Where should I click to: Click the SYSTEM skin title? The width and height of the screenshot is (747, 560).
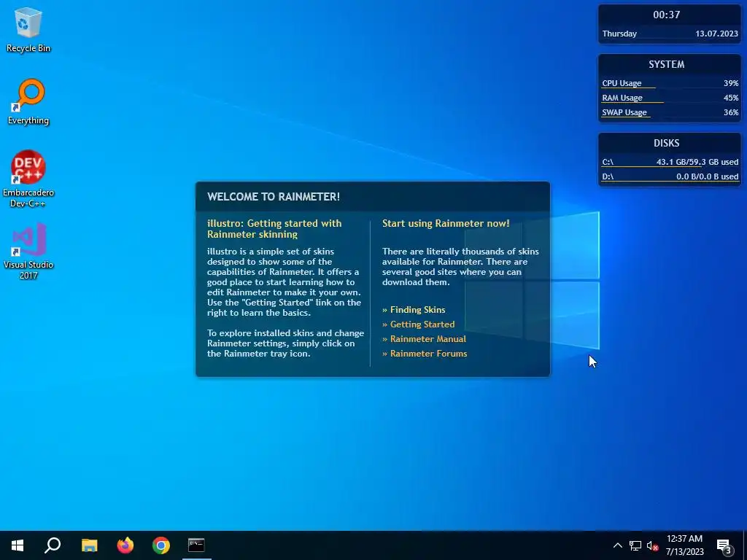click(667, 64)
